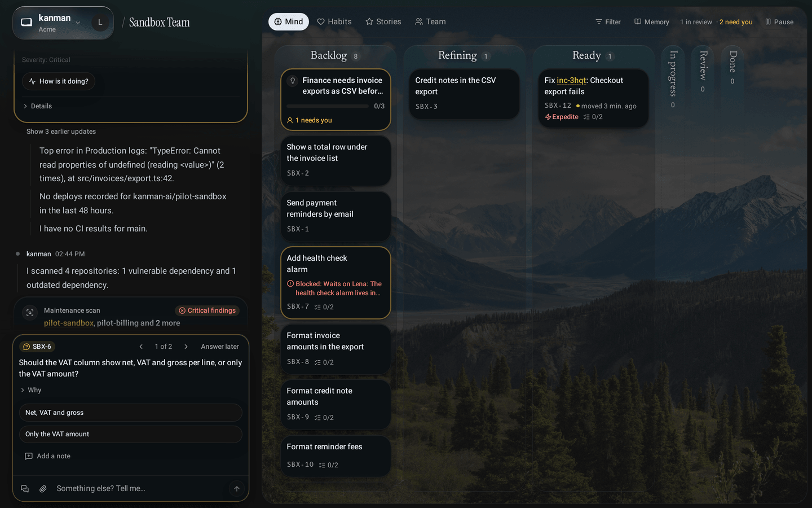Click Add a note
This screenshot has height=508, width=812.
coord(48,456)
